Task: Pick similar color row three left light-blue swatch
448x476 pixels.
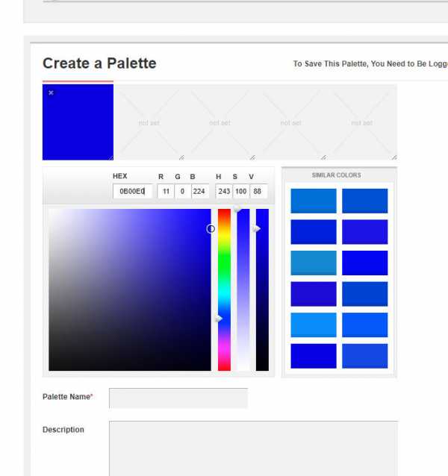Action: tap(314, 263)
